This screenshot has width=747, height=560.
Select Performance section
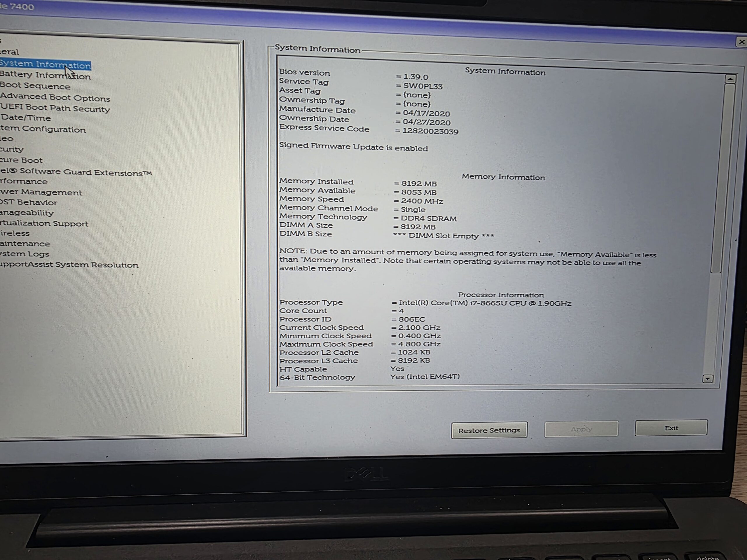pyautogui.click(x=24, y=182)
